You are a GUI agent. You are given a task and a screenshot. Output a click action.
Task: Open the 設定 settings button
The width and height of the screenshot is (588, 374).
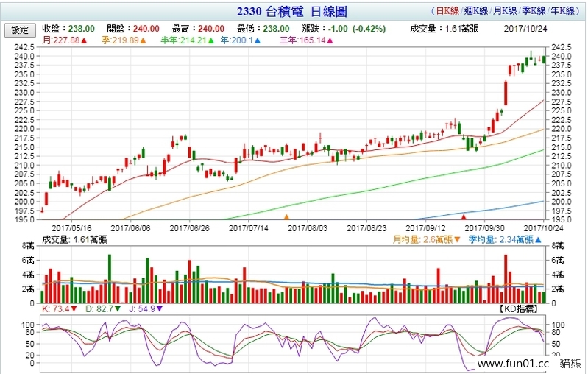click(21, 30)
